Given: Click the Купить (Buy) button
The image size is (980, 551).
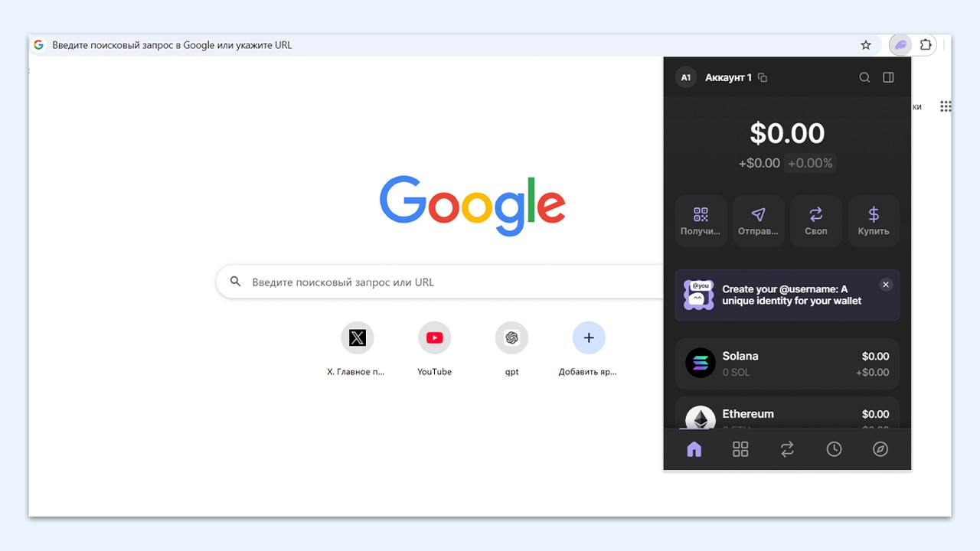Looking at the screenshot, I should [x=874, y=221].
